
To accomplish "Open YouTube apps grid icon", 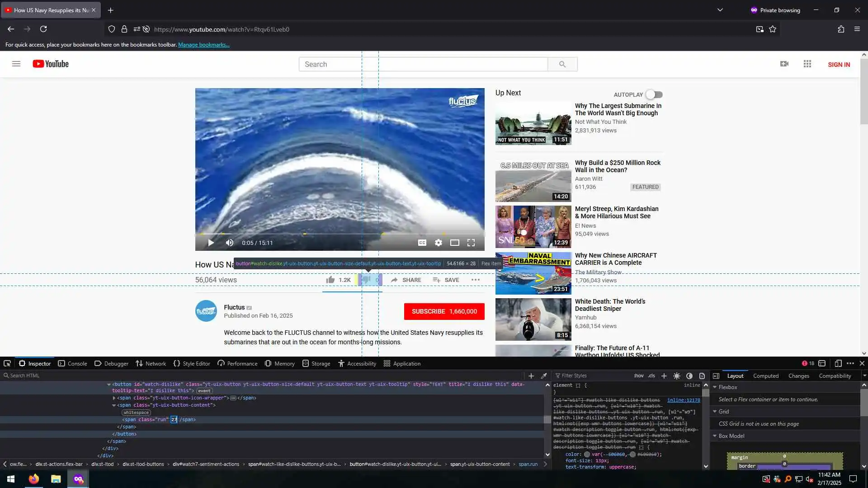I will (x=807, y=64).
